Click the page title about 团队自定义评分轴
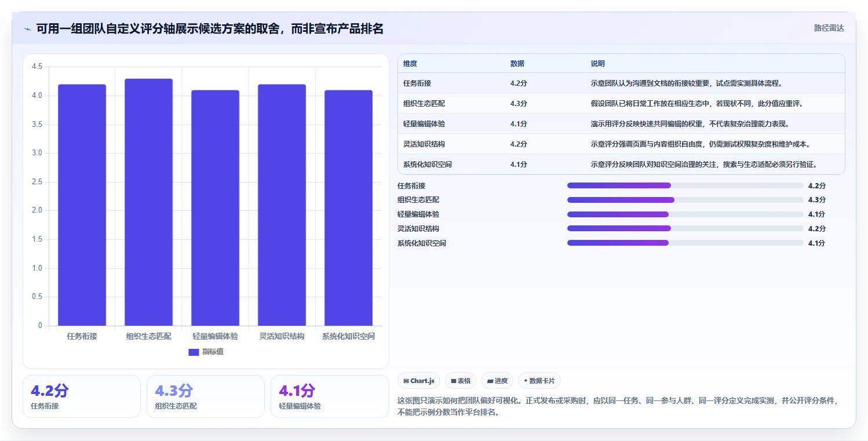This screenshot has width=868, height=441. coord(210,28)
